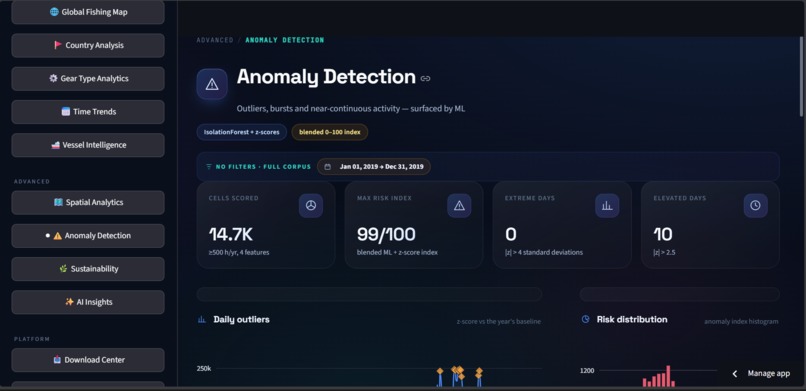This screenshot has height=391, width=806.
Task: Click the '≥500 h/yr, 4 features' caption
Action: 239,252
